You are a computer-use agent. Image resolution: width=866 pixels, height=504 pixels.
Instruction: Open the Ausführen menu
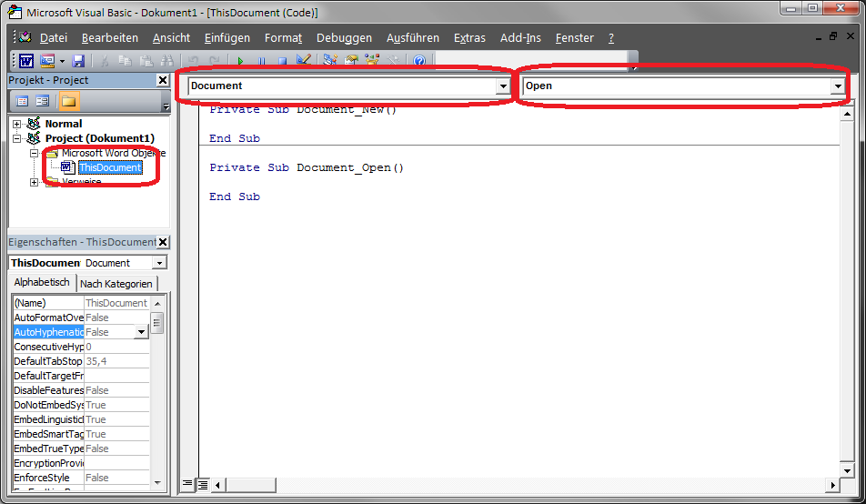coord(413,37)
